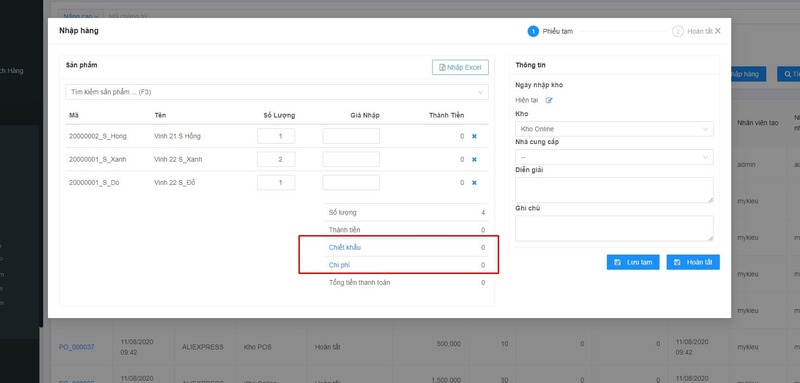Click the Nhập Excel button
Viewport: 800px width, 383px height.
[460, 67]
